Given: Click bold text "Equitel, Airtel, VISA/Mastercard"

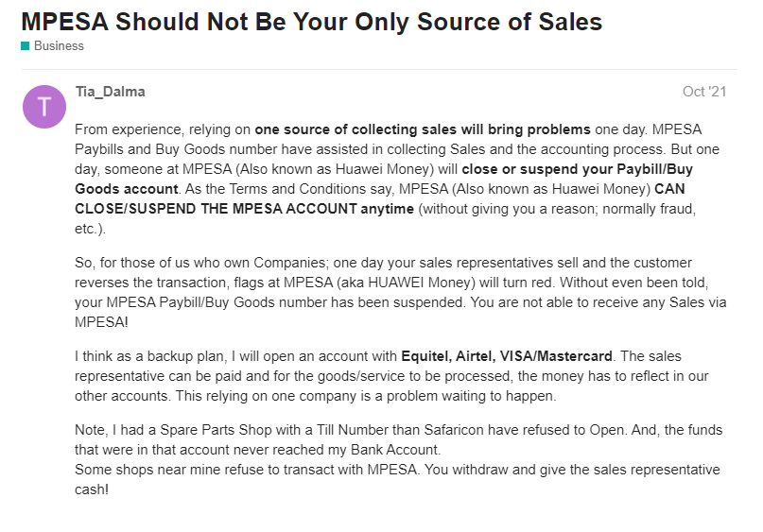Looking at the screenshot, I should pyautogui.click(x=507, y=356).
